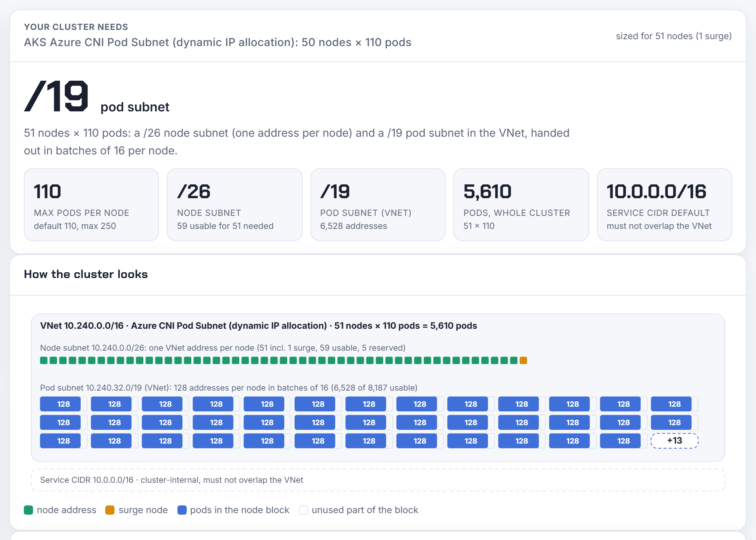Click the 'AKS Azure CNI Pod Subnet' summary line
The width and height of the screenshot is (756, 540).
tap(217, 42)
